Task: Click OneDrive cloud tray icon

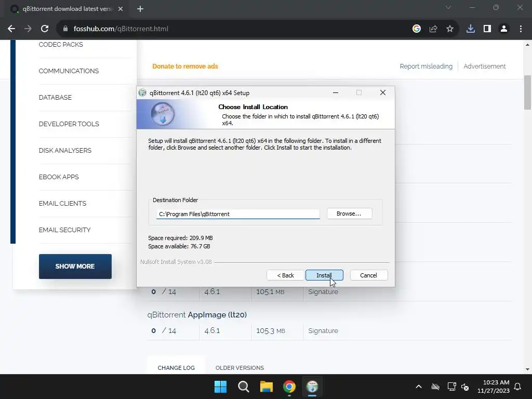Action: 435,387
